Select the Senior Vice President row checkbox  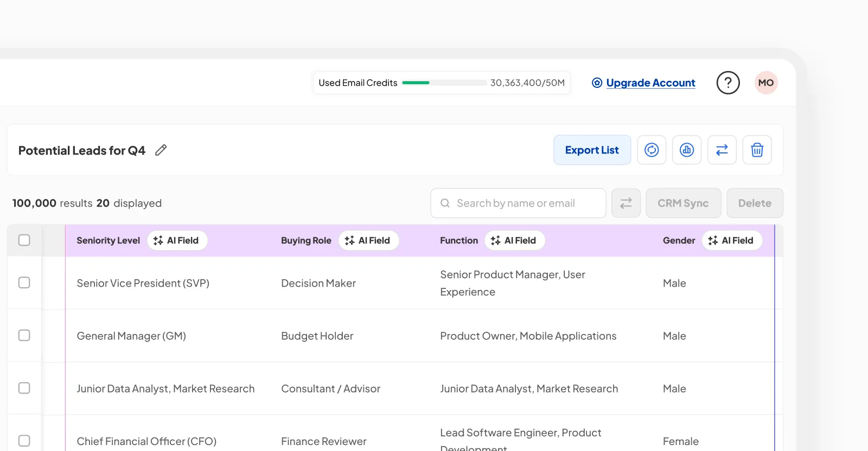point(24,283)
